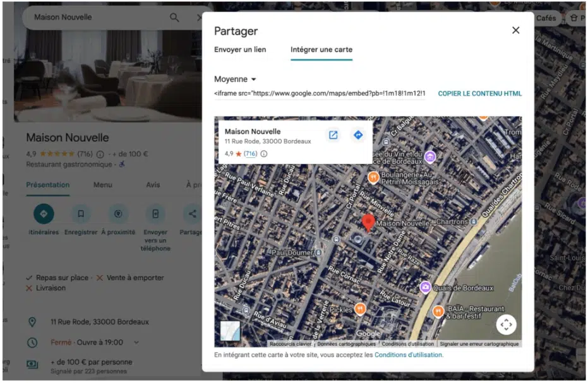Click restaurant interior photo
This screenshot has height=383, width=588.
[107, 76]
